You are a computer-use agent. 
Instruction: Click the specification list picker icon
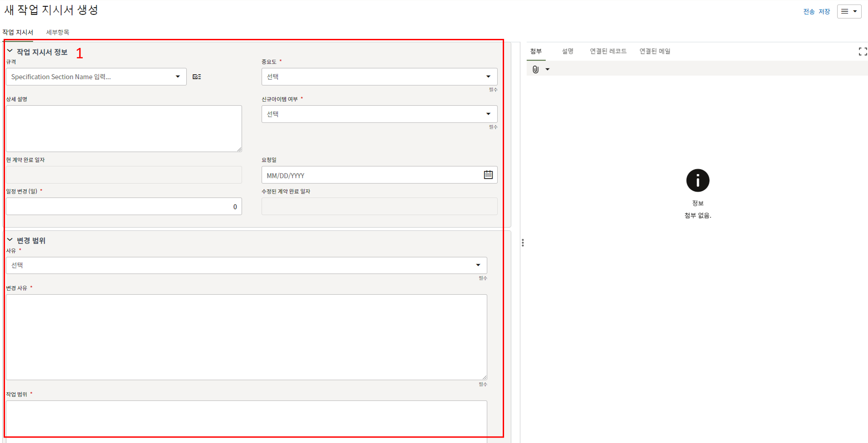197,77
